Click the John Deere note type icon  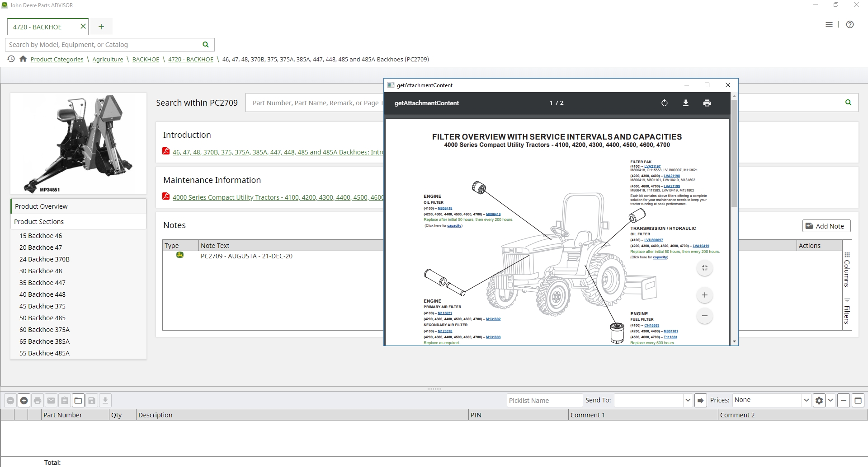[180, 255]
